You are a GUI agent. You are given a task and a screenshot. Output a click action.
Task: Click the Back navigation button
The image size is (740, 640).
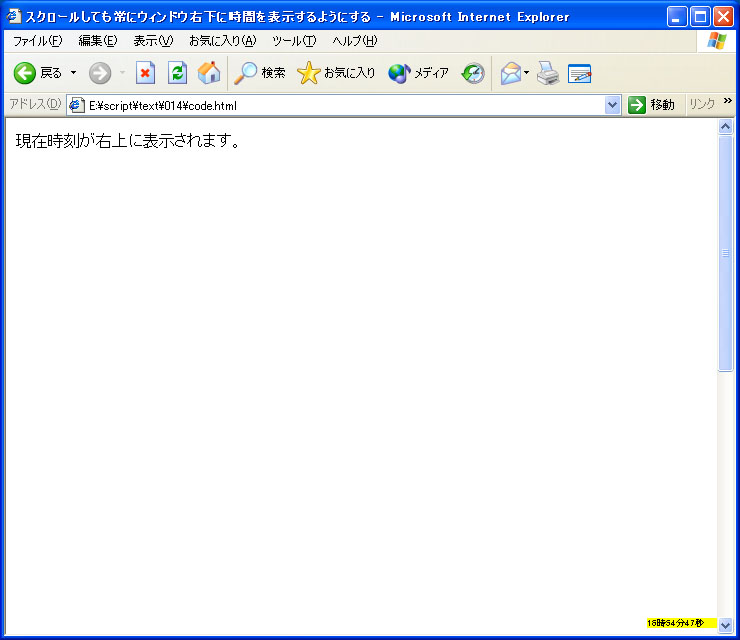(x=36, y=73)
